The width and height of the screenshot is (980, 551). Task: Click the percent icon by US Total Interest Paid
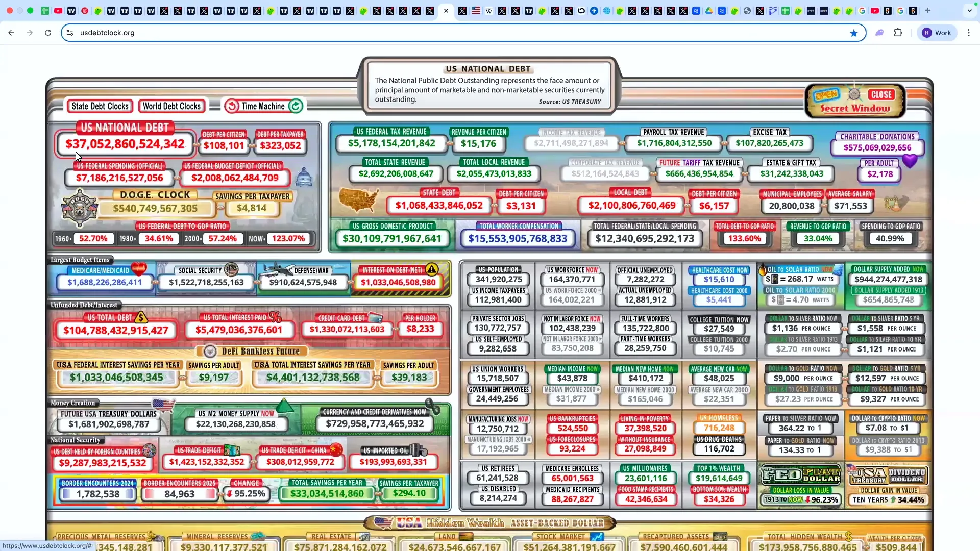click(275, 317)
